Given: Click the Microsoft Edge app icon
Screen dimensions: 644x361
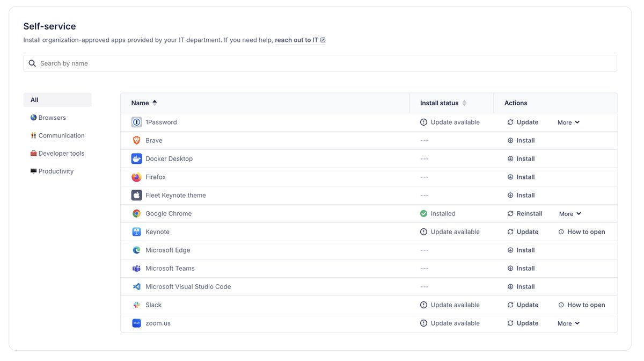Looking at the screenshot, I should (136, 250).
